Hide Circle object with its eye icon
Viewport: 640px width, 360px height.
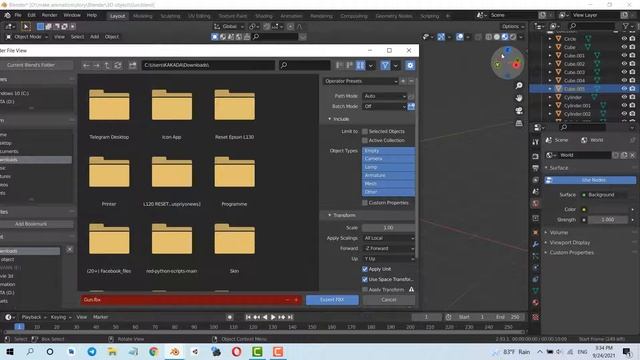(624, 39)
